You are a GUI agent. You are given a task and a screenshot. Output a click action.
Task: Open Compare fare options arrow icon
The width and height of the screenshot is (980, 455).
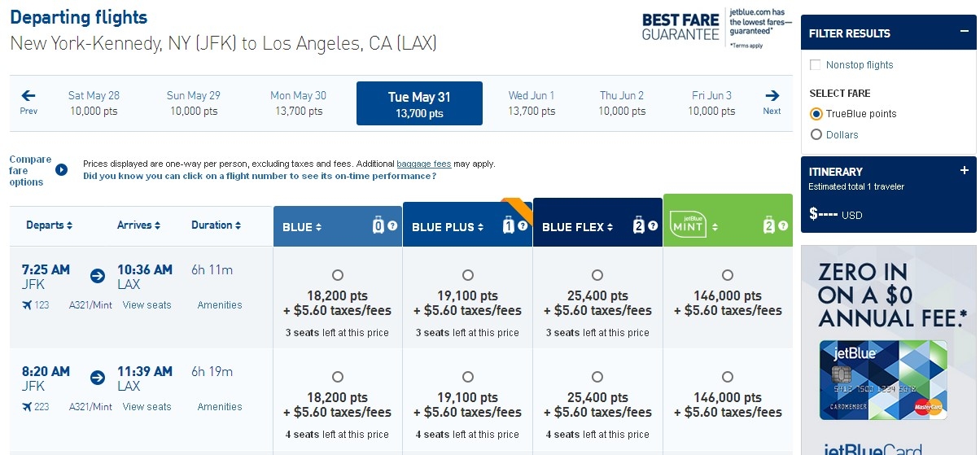(61, 170)
